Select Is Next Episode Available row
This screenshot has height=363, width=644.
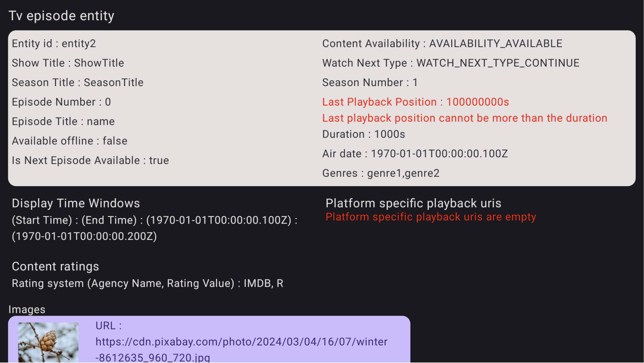pyautogui.click(x=90, y=161)
